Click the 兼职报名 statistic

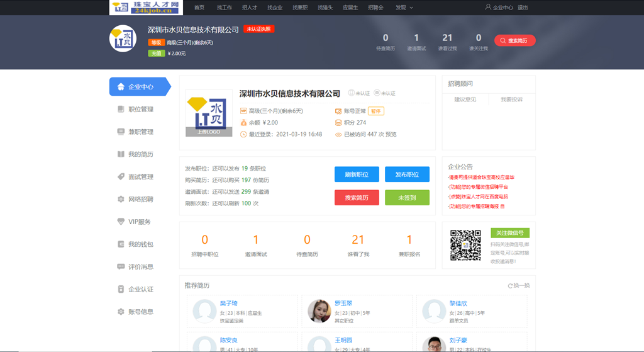tap(409, 246)
